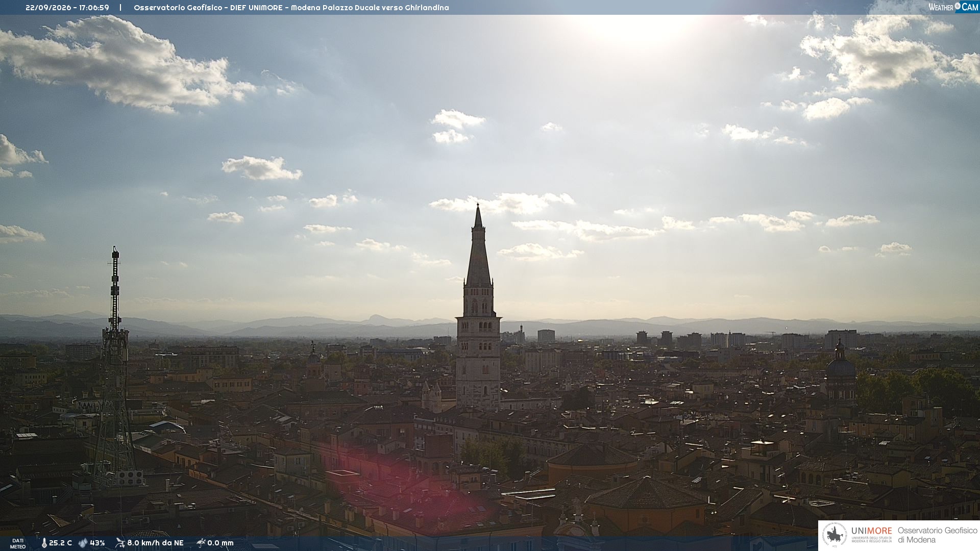Click the WeatherCam camera lens icon
The height and width of the screenshot is (551, 980).
pos(958,6)
